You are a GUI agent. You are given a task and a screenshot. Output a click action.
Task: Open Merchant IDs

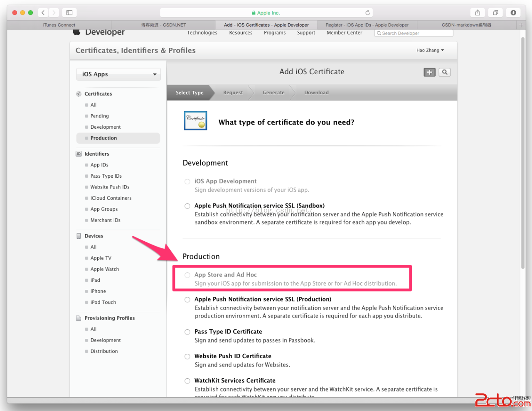tap(106, 220)
